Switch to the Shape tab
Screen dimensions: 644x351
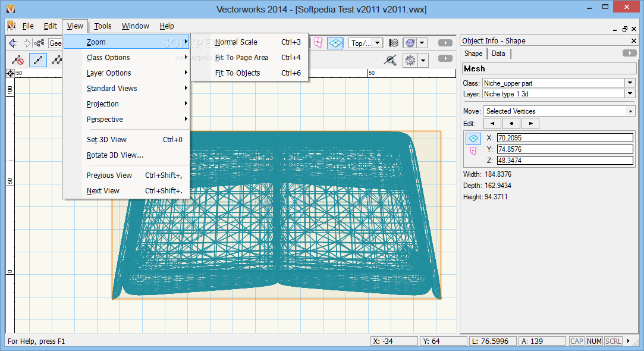pyautogui.click(x=473, y=54)
